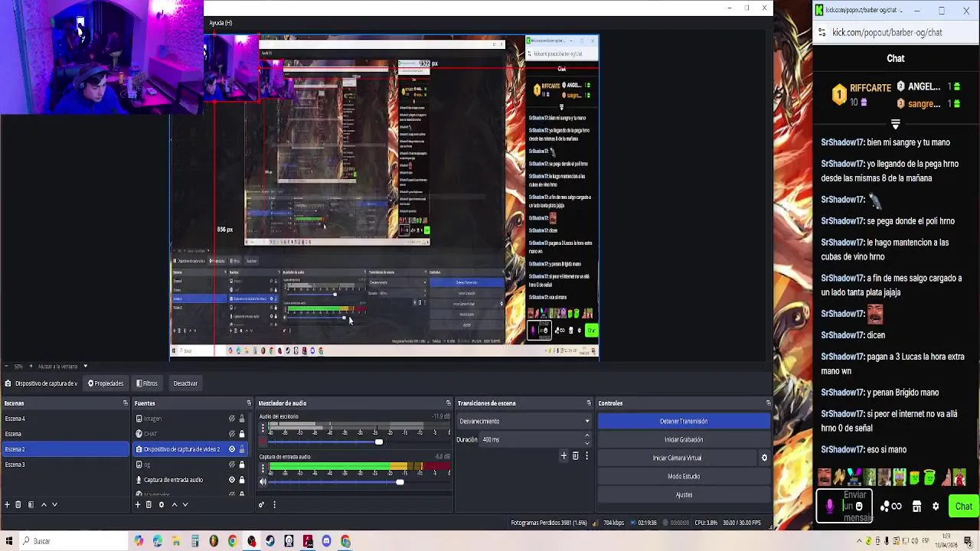Click green Chat send button
This screenshot has height=551, width=980.
click(x=963, y=507)
